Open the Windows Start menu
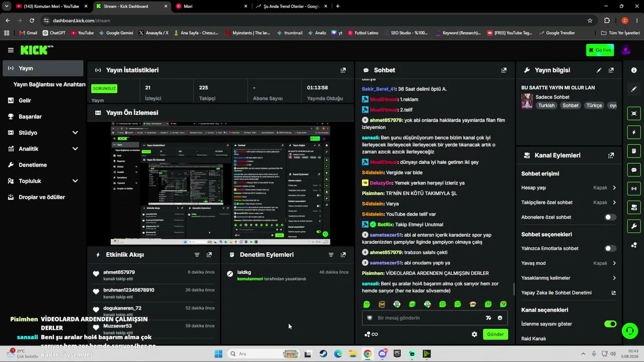The image size is (644, 362). [x=218, y=354]
